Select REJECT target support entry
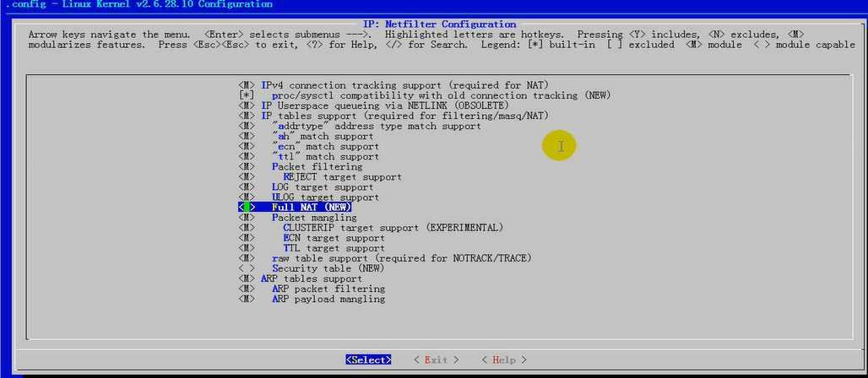The width and height of the screenshot is (868, 378). pyautogui.click(x=343, y=177)
